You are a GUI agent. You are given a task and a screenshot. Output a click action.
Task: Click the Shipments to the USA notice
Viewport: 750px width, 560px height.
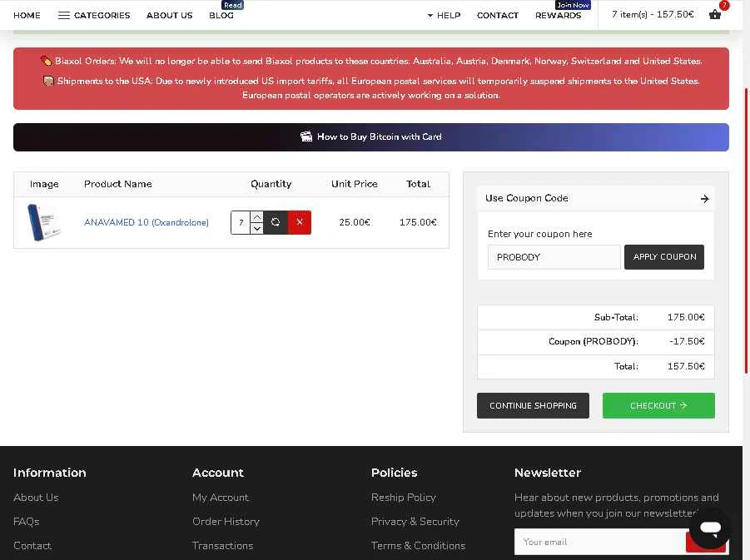tap(371, 88)
